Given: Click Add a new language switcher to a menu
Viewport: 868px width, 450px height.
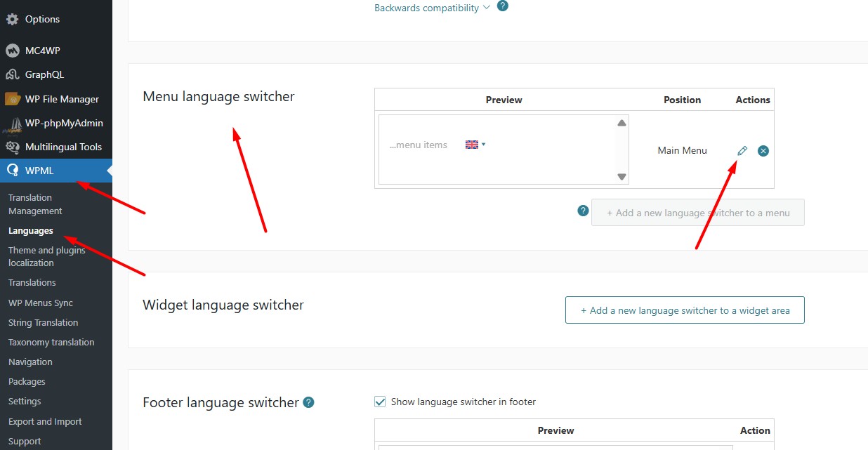Looking at the screenshot, I should click(x=698, y=213).
